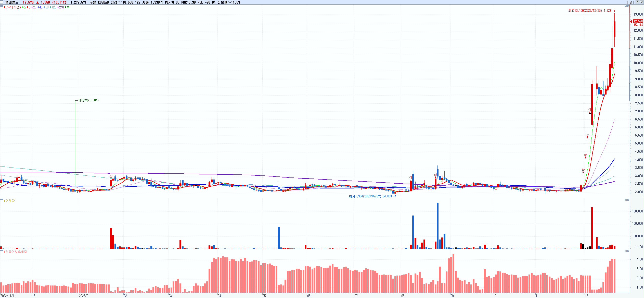Toggle the 45-day moving average legend
644x298 pixels.
click(x=41, y=7)
